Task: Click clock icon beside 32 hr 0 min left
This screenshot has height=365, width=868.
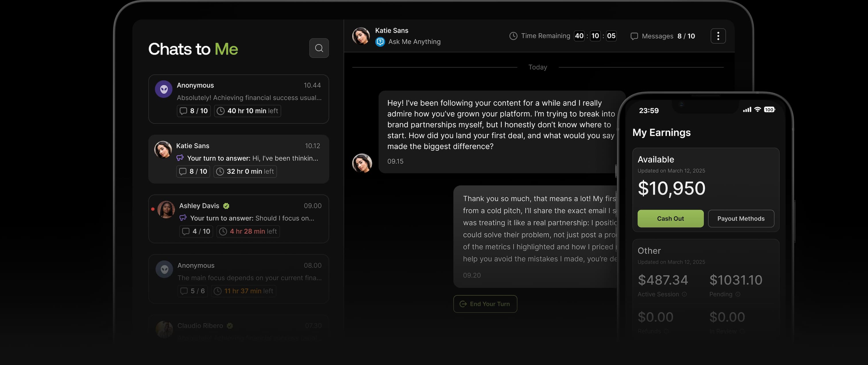Action: [x=220, y=171]
